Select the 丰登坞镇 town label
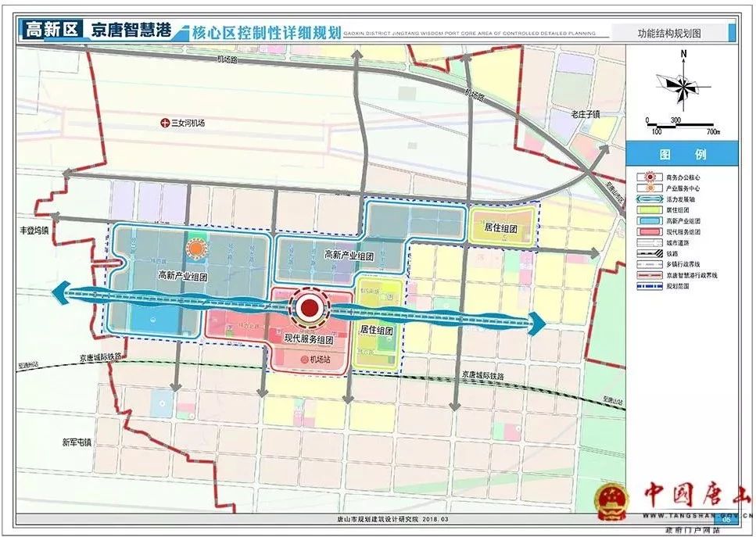756x537 pixels. (x=34, y=231)
